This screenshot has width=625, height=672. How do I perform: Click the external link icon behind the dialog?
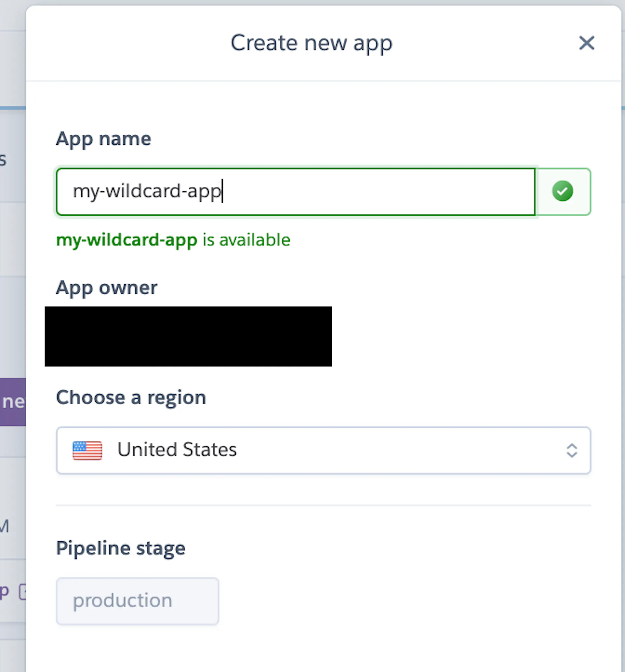click(x=22, y=592)
